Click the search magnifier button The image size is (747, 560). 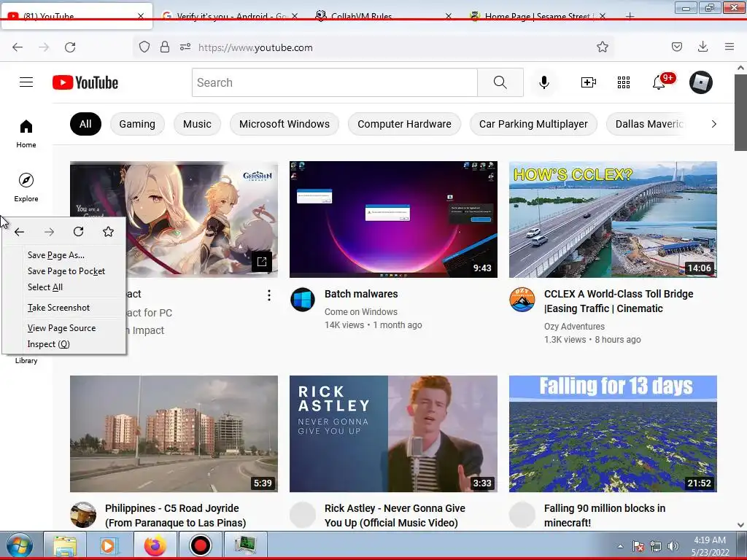click(x=500, y=82)
